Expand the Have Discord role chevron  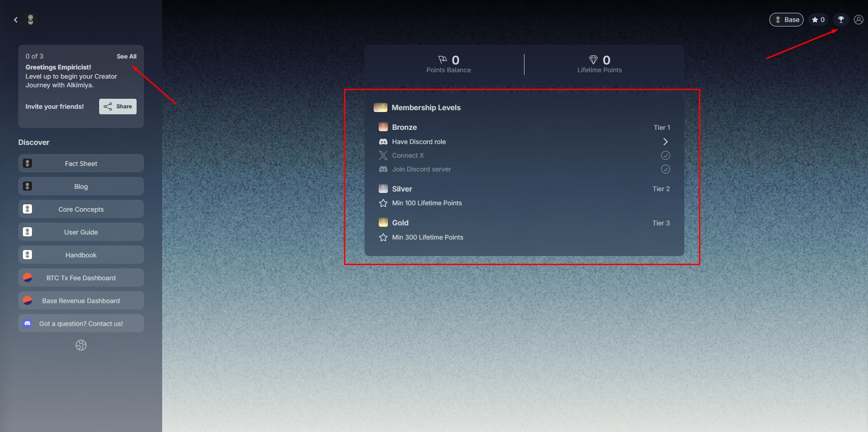coord(665,142)
